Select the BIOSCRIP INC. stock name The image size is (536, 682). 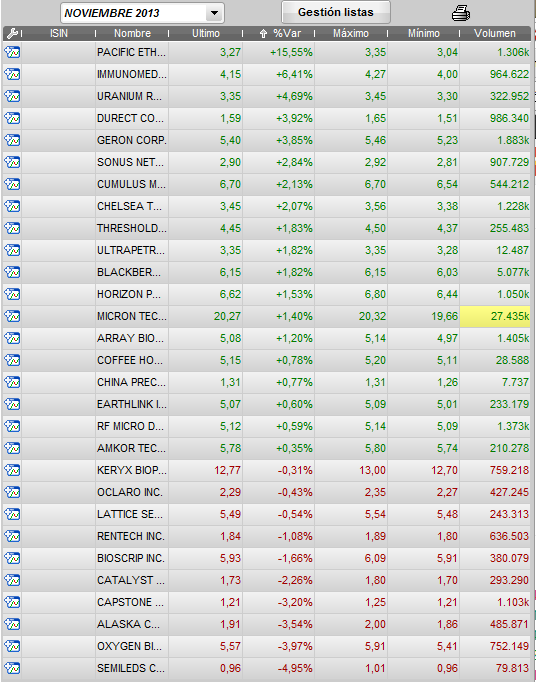131,558
